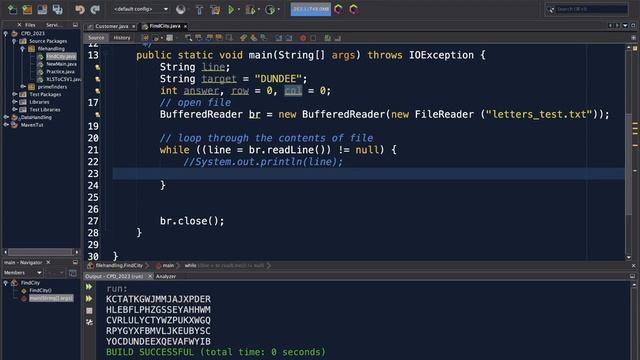This screenshot has height=360, width=640.
Task: Click the Stop Macro Recording square icon
Action: coord(313,38)
